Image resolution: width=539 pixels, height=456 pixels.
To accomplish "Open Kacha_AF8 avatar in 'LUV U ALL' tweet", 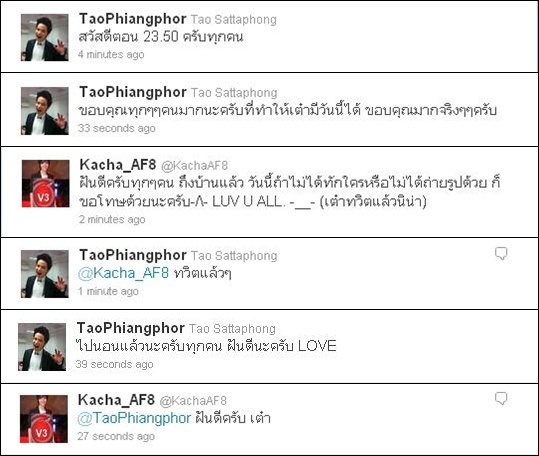I will click(x=45, y=183).
